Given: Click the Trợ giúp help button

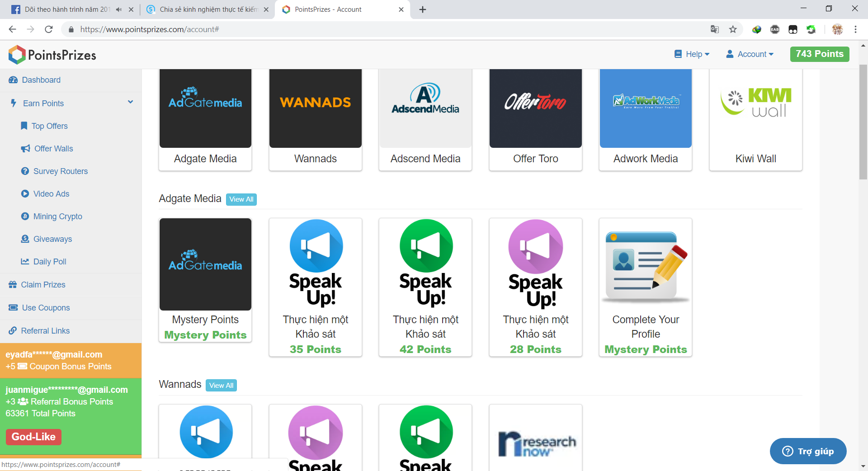Looking at the screenshot, I should tap(808, 451).
